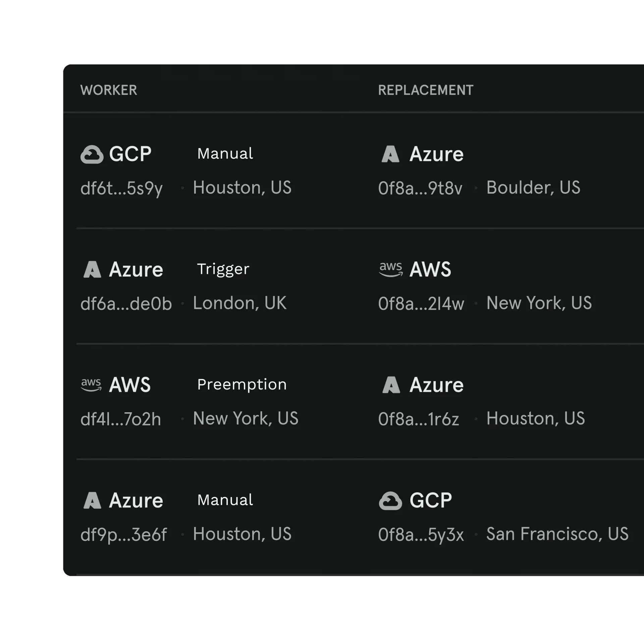Click Houston, US in the replacement column
Screen dimensions: 644x644
pos(536,418)
